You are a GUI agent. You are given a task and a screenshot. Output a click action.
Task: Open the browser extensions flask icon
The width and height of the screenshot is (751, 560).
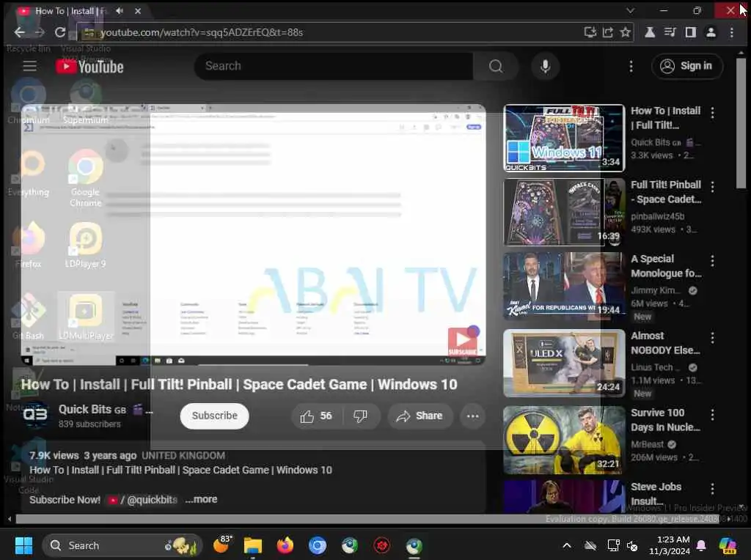tap(650, 32)
